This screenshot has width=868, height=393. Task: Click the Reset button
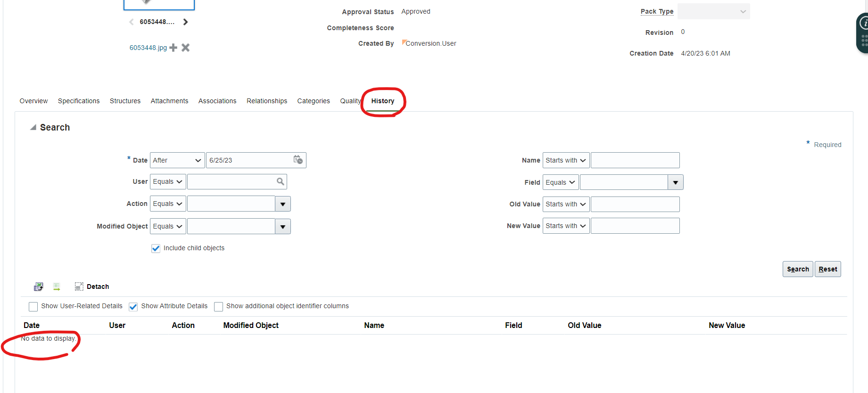[x=828, y=269]
